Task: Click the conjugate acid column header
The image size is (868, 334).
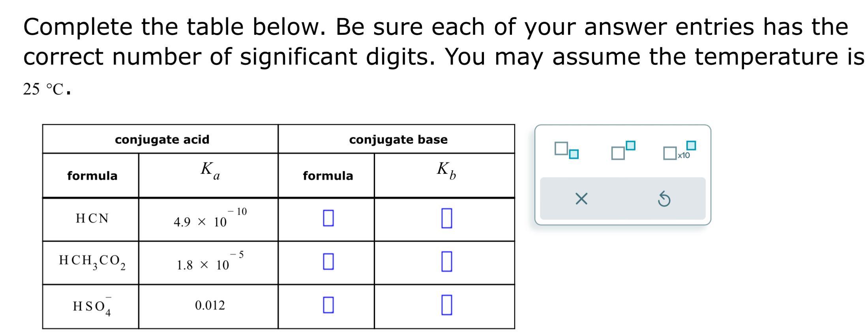Action: (x=161, y=139)
